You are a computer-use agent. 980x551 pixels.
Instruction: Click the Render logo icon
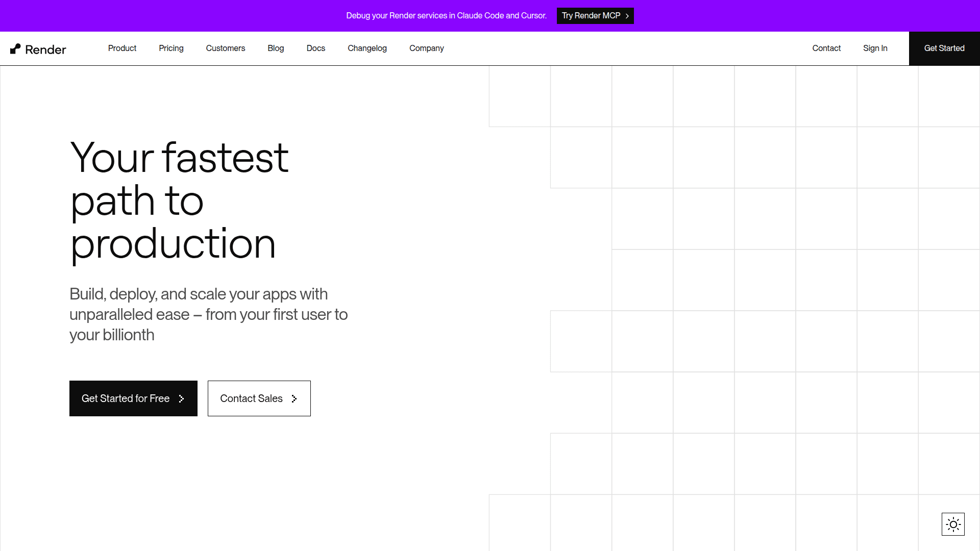pos(15,48)
